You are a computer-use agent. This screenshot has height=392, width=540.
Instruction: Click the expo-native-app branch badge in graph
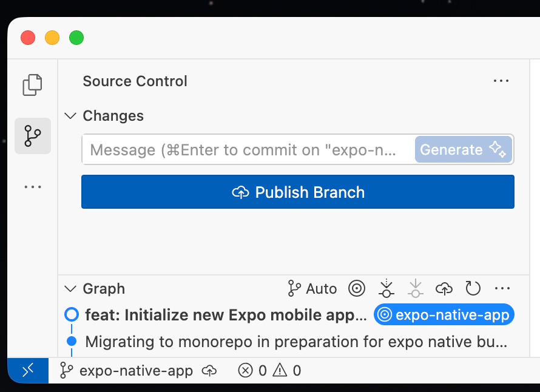point(444,315)
